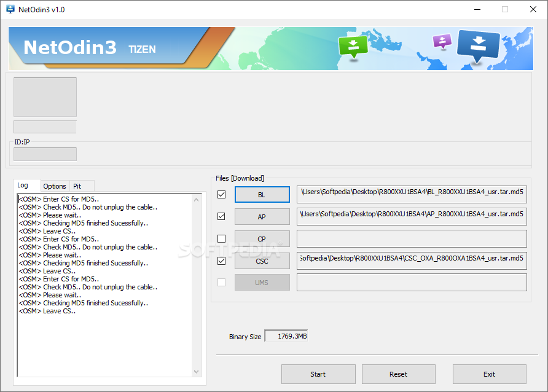Click the AP file path field
This screenshot has height=392, width=548.
412,217
